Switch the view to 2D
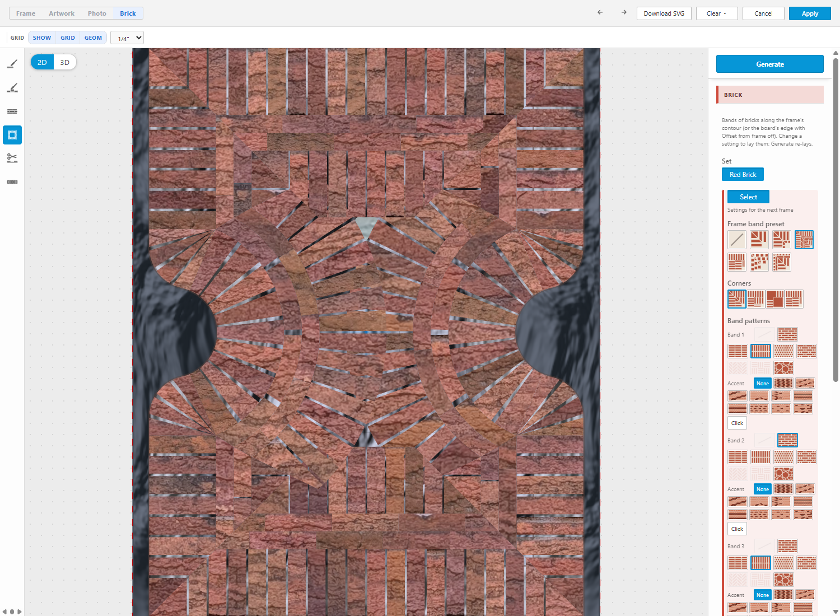The image size is (840, 616). tap(42, 62)
